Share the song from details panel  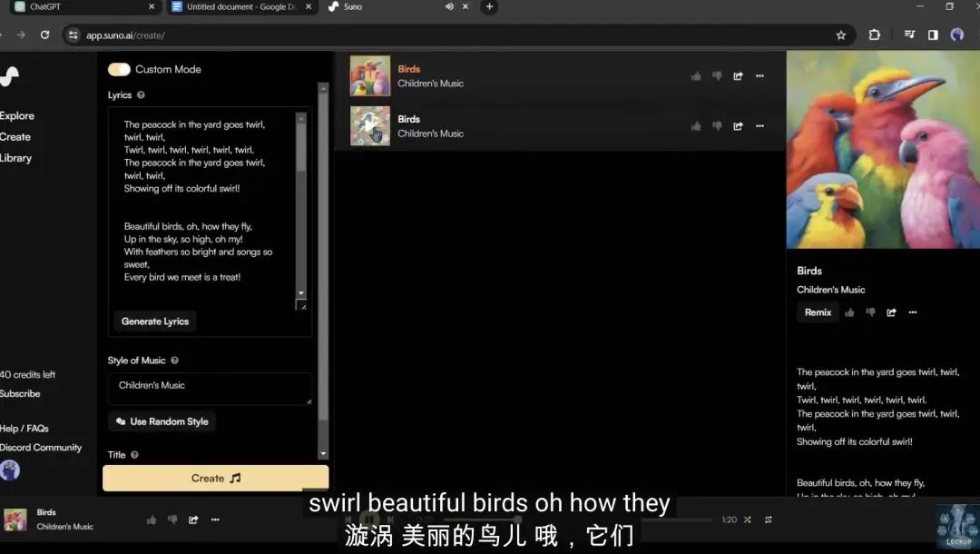891,312
